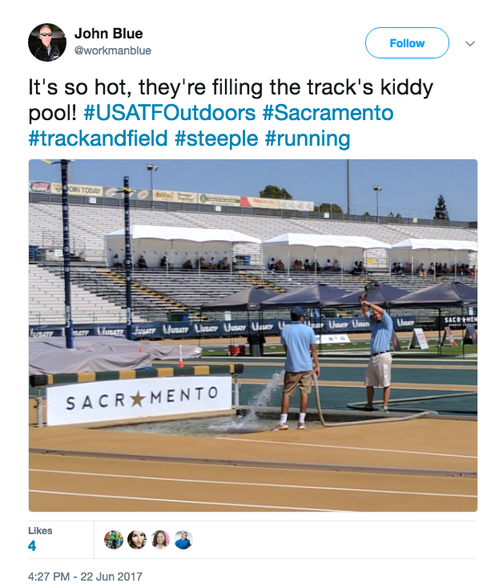Image resolution: width=499 pixels, height=587 pixels.
Task: Open the list via the 4 likes count
Action: coord(32,546)
